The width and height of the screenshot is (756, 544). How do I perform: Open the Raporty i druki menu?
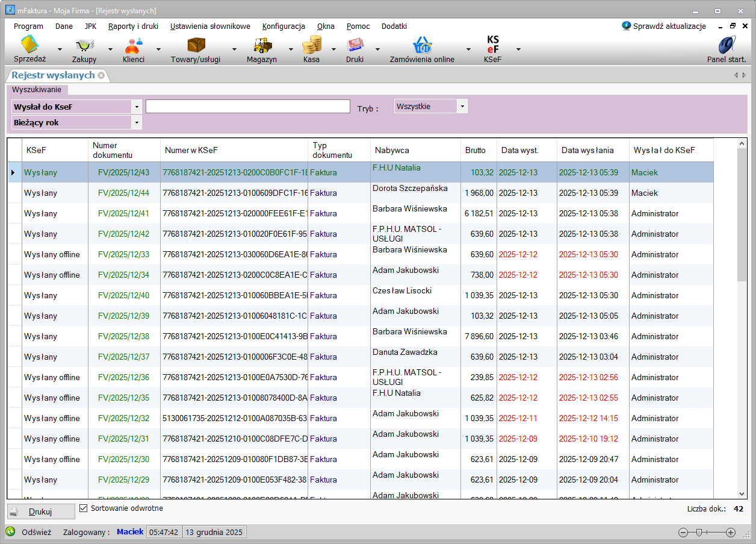click(x=133, y=27)
